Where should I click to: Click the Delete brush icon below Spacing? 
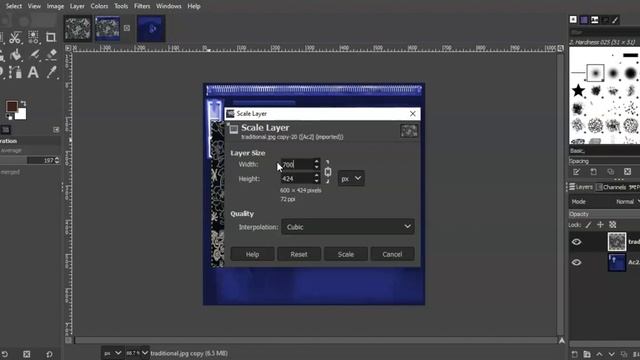coord(627,171)
